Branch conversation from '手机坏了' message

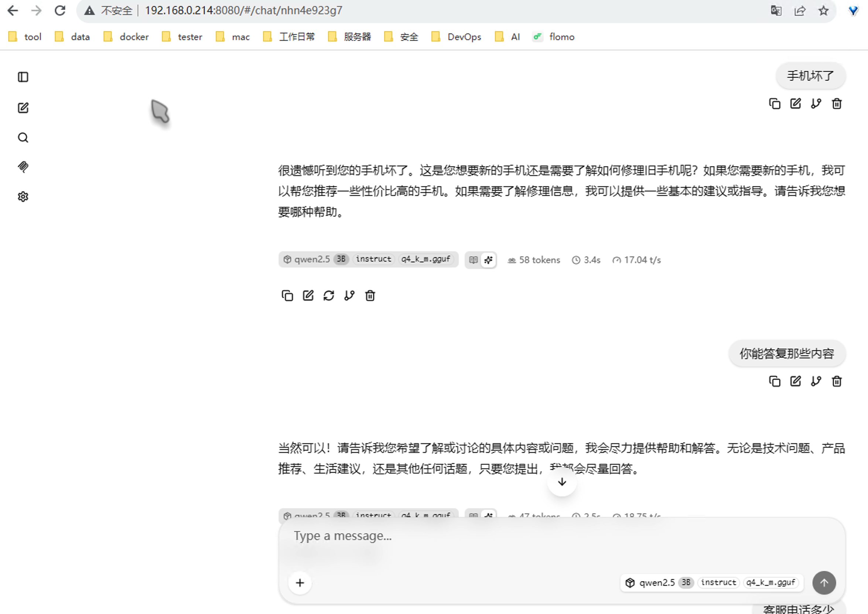pyautogui.click(x=816, y=103)
